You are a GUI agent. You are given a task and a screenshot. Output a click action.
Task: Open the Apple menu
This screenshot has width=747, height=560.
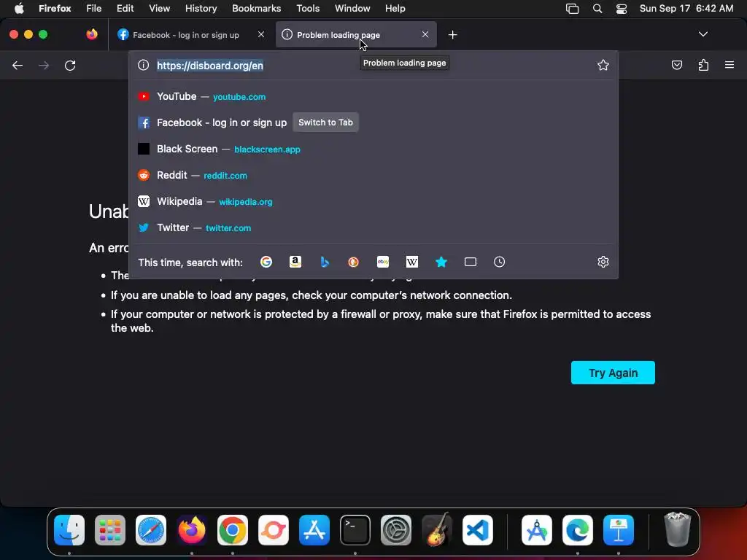coord(19,9)
